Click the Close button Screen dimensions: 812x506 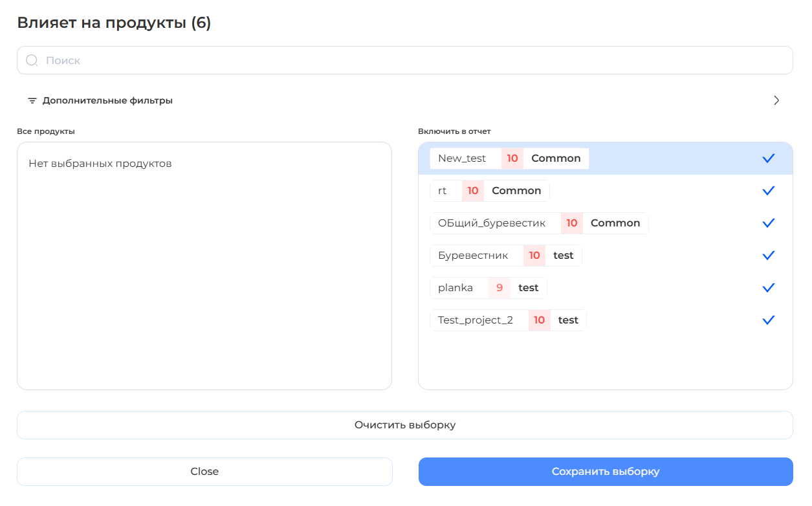point(204,472)
